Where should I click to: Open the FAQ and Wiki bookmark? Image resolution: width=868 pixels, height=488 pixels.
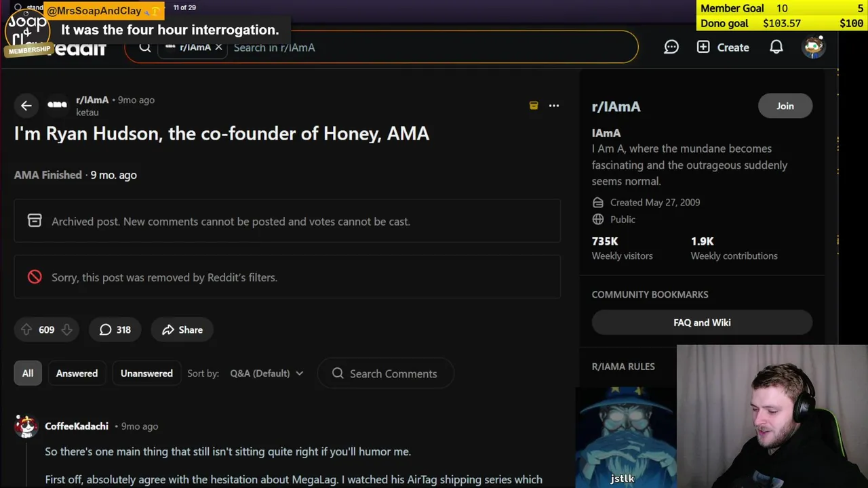click(702, 323)
